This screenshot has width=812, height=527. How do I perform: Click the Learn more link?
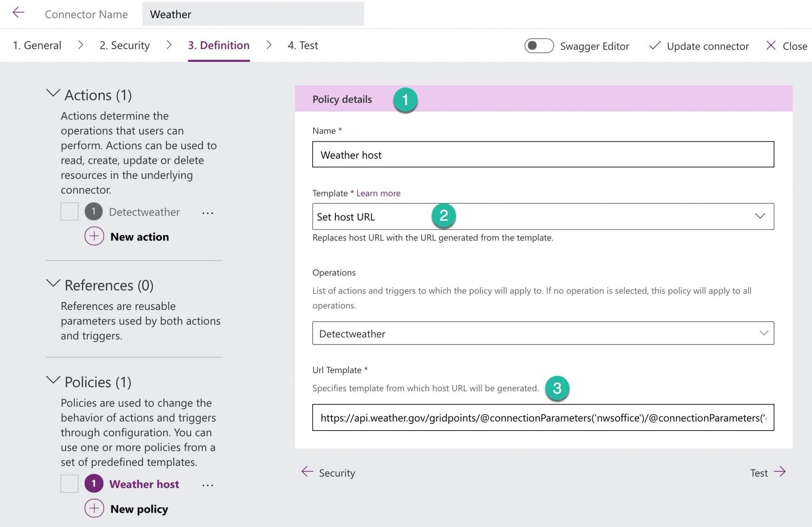tap(378, 193)
